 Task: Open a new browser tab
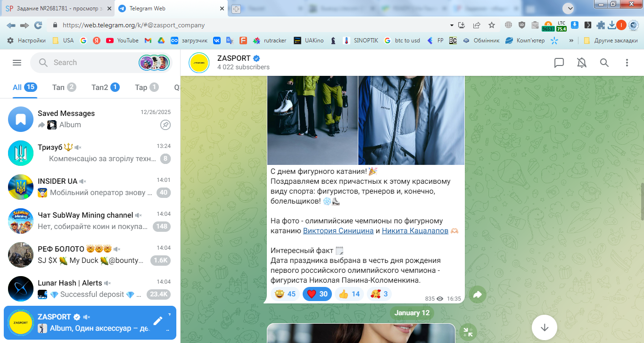(x=236, y=8)
